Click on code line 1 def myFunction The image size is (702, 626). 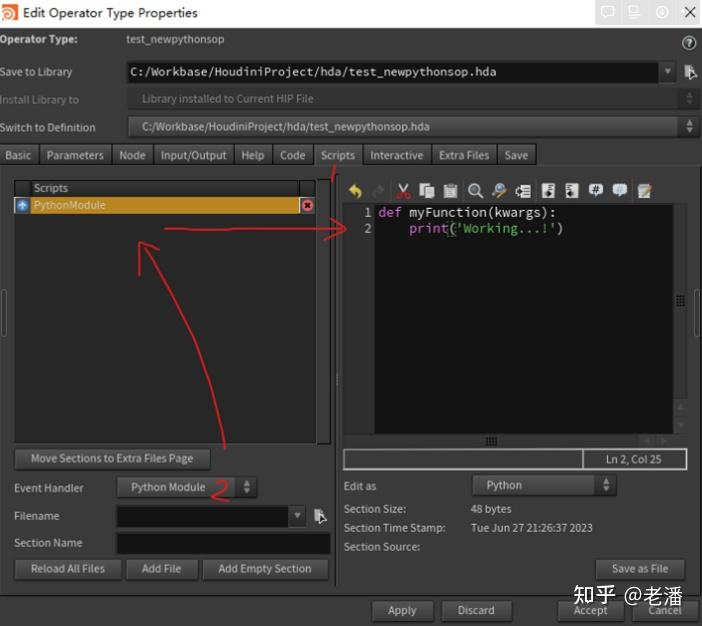click(x=467, y=212)
